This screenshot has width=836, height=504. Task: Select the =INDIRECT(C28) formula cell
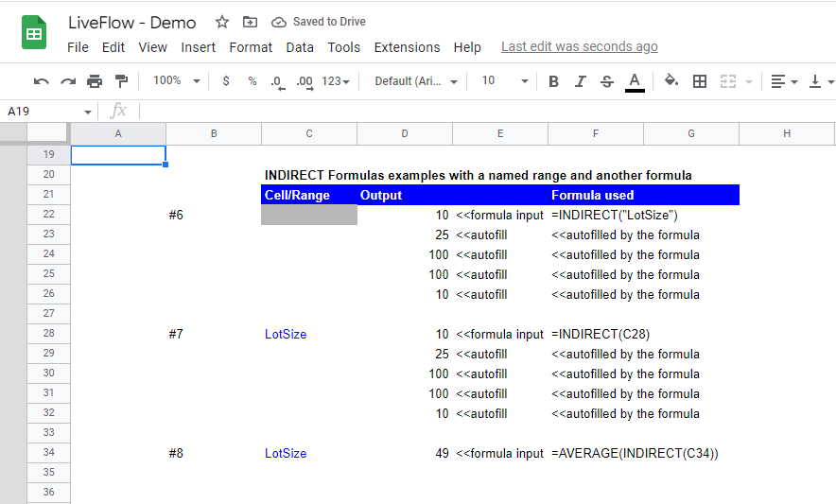pyautogui.click(x=596, y=335)
